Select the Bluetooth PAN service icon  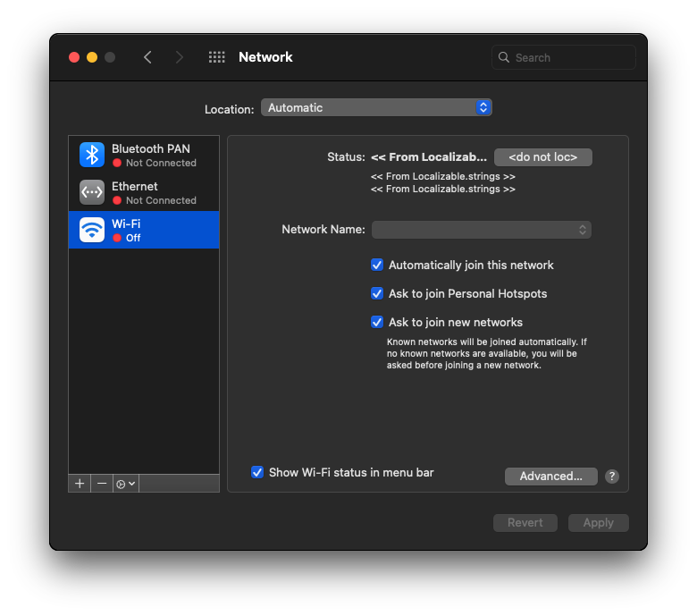pos(92,155)
